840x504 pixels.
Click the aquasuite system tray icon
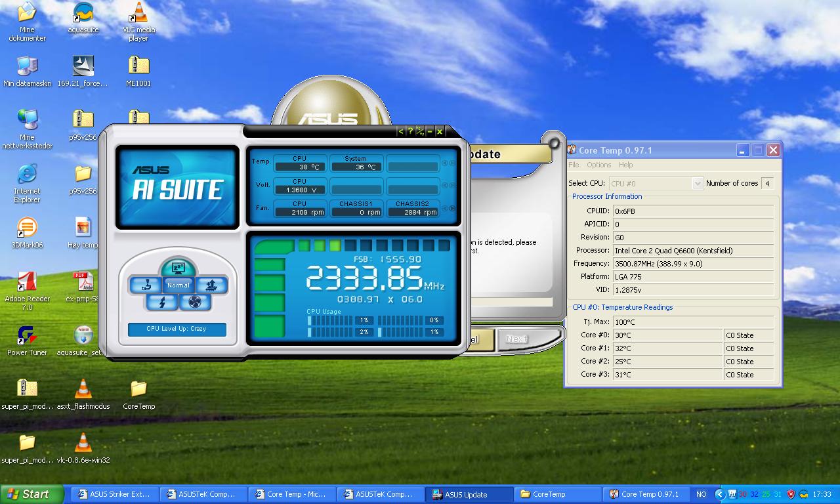coord(804,494)
